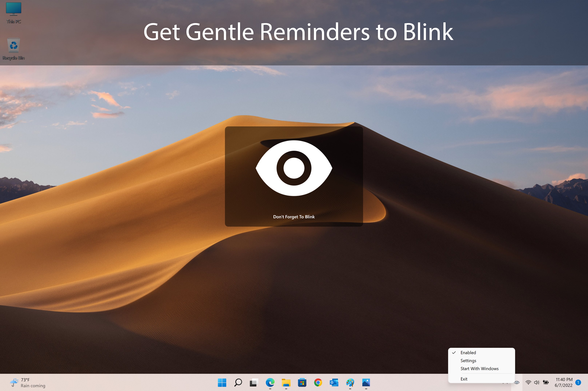Open clock and date flyout

(x=564, y=382)
